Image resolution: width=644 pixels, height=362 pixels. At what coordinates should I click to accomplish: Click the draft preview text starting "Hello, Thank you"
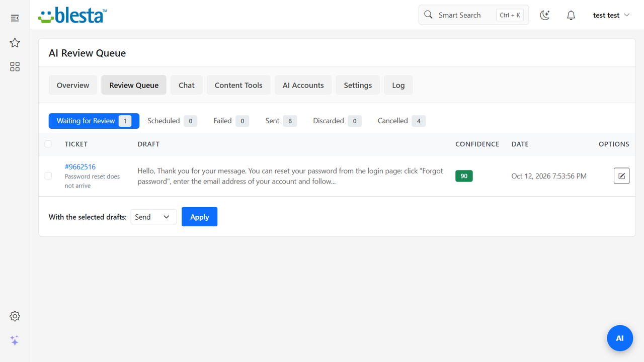point(290,176)
